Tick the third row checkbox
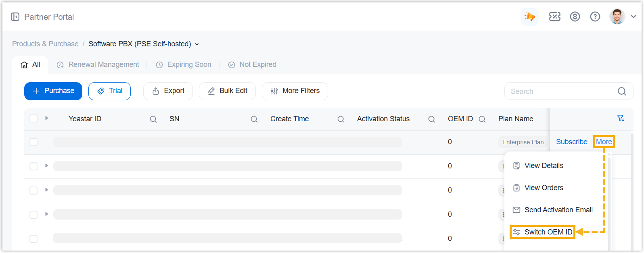The image size is (644, 253). (x=33, y=191)
